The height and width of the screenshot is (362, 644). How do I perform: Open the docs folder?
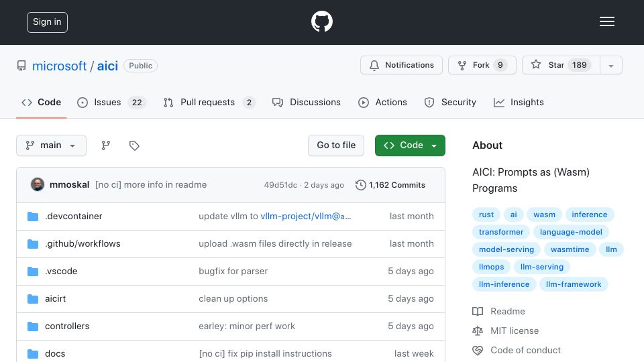tap(55, 354)
